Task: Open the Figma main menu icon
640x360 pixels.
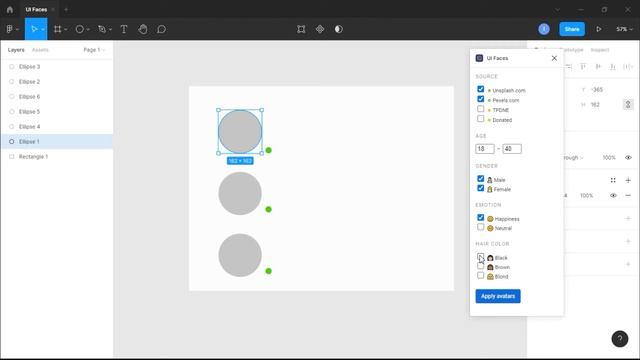Action: [x=9, y=29]
